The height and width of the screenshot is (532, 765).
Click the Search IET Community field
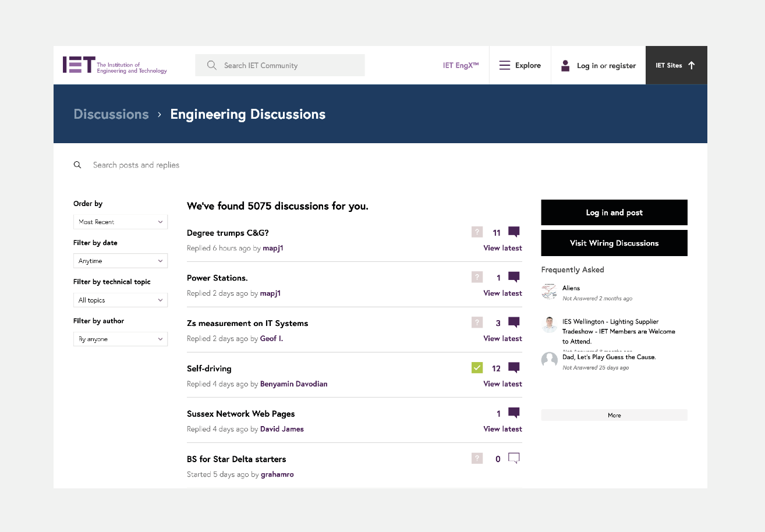pyautogui.click(x=280, y=65)
